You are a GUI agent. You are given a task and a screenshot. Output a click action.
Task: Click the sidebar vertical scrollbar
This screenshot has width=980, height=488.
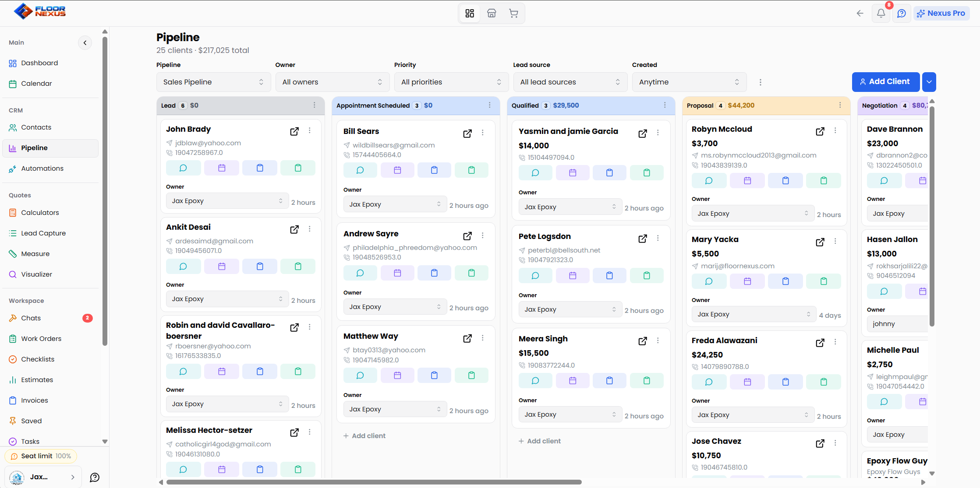105,191
